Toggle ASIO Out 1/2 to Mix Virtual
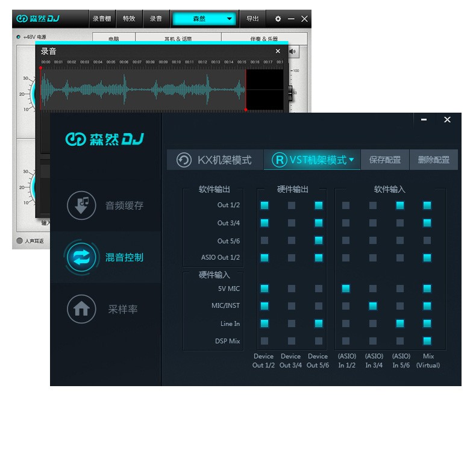The height and width of the screenshot is (450, 476). click(x=427, y=258)
